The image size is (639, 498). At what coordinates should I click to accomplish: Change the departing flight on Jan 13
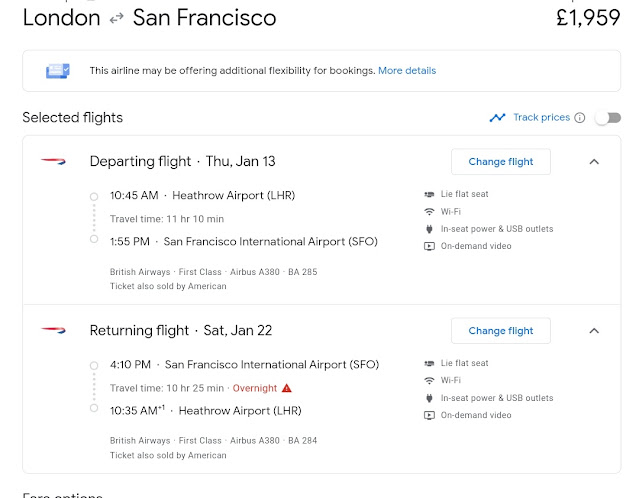pyautogui.click(x=501, y=162)
